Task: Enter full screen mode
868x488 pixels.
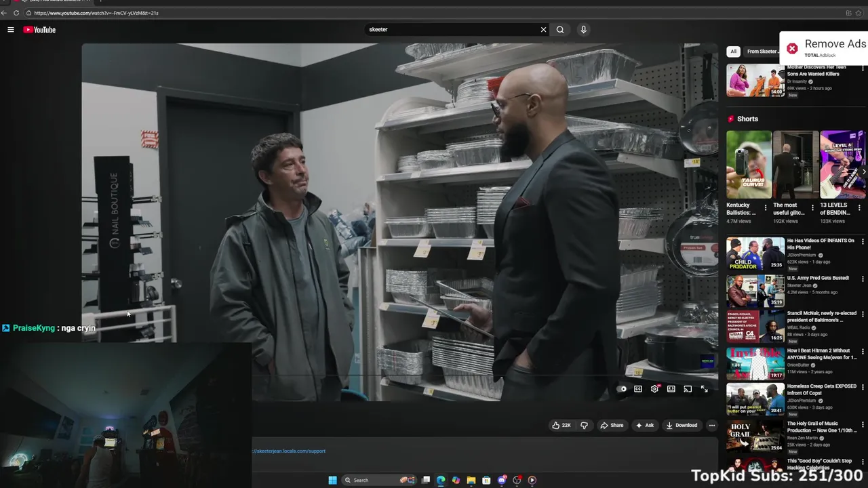Action: [704, 389]
